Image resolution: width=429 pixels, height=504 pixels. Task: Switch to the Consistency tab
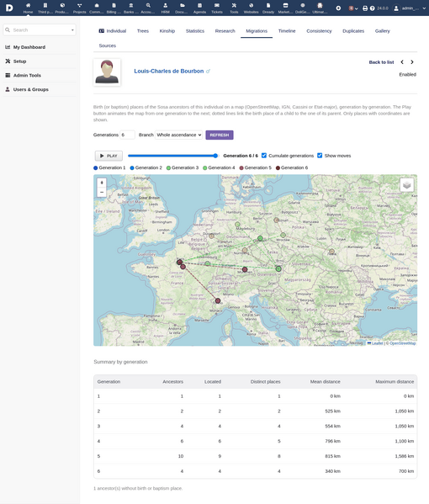[x=319, y=31]
